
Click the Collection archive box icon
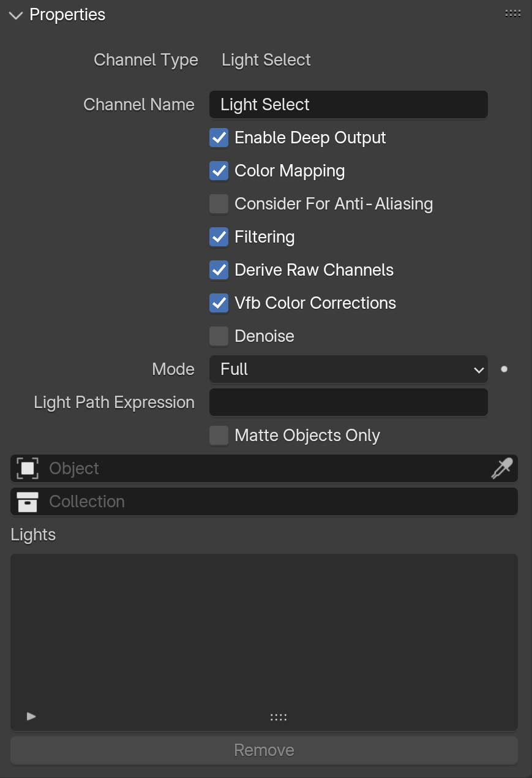click(x=28, y=502)
